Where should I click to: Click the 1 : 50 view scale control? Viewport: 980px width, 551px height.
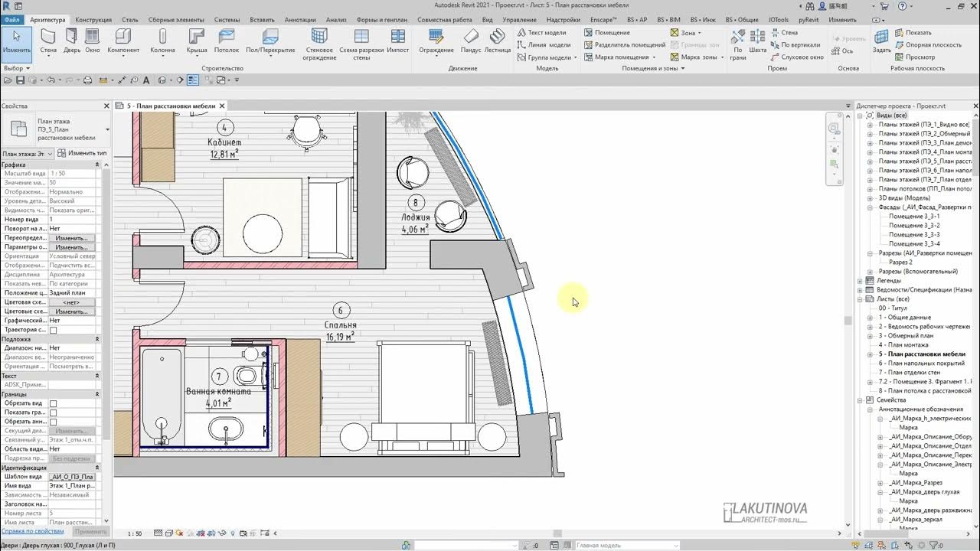click(134, 533)
